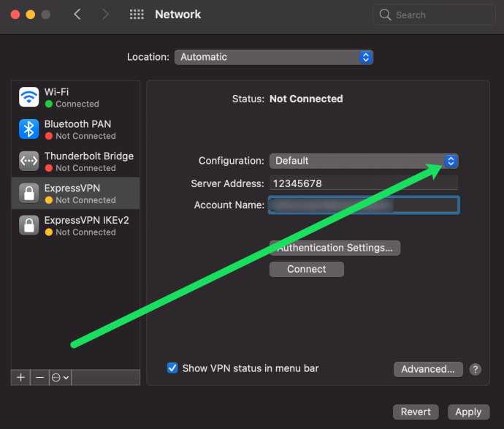Open Advanced network options
The image size is (504, 429).
pos(428,369)
